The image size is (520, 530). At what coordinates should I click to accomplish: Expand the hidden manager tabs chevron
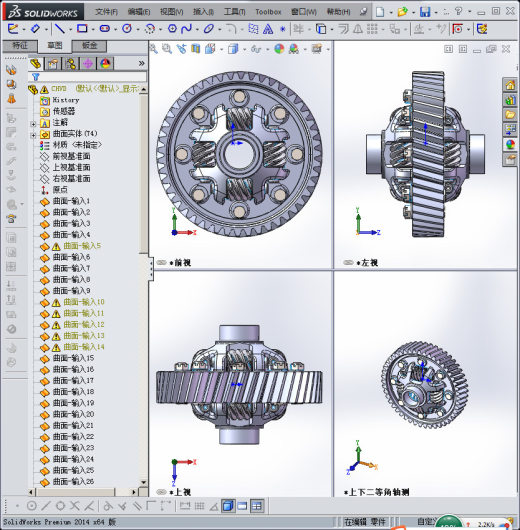pyautogui.click(x=141, y=63)
